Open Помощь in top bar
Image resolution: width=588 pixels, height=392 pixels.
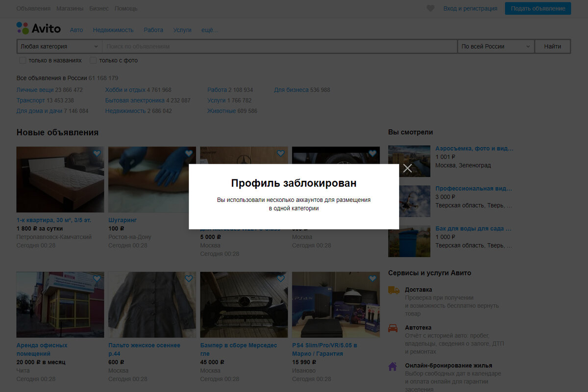(126, 8)
